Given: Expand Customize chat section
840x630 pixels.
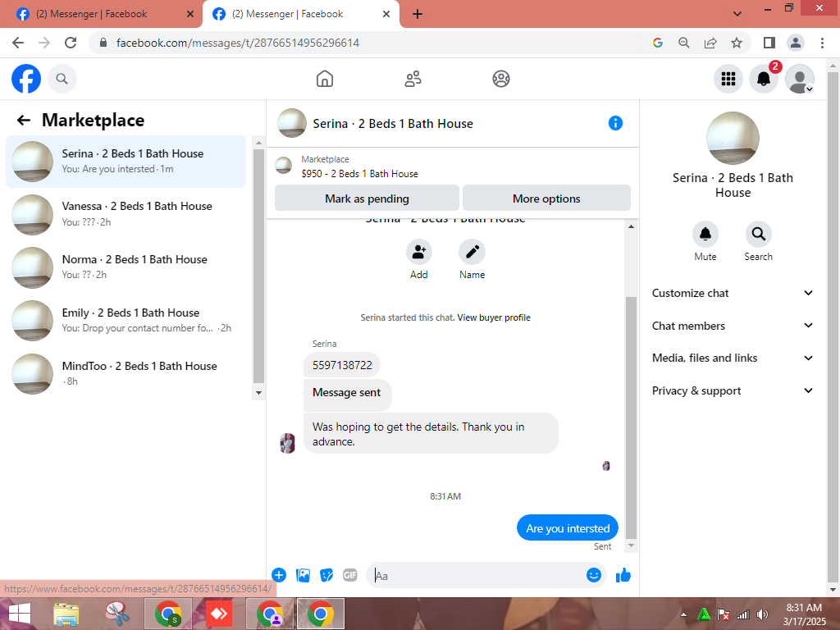Looking at the screenshot, I should coord(733,293).
